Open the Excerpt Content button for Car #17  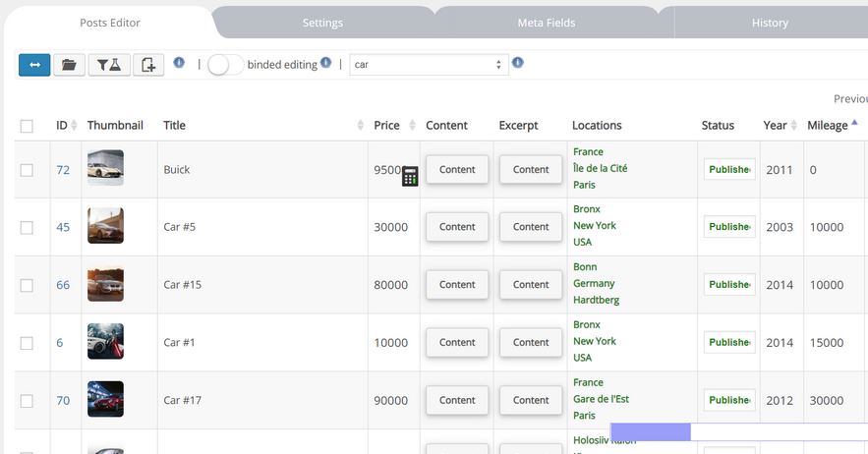point(531,400)
